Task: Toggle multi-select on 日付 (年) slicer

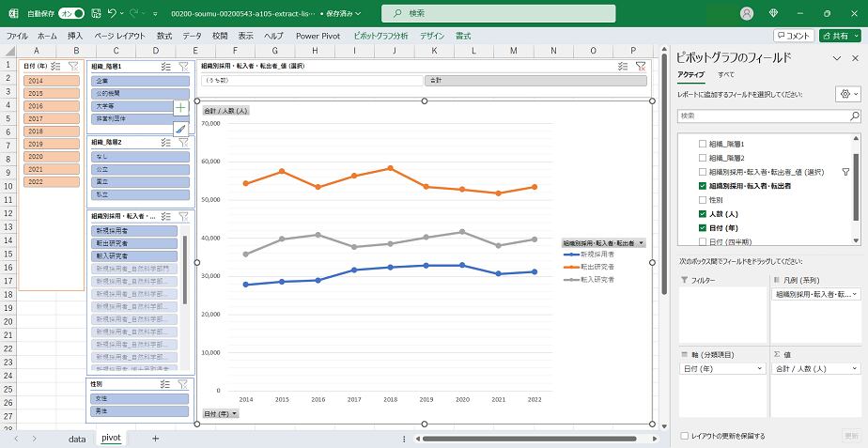Action: tap(55, 67)
